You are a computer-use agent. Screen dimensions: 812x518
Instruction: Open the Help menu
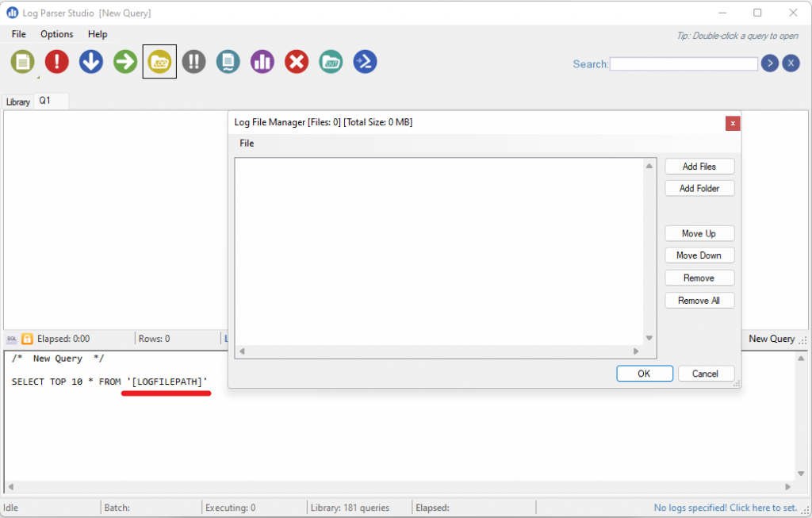coord(98,34)
